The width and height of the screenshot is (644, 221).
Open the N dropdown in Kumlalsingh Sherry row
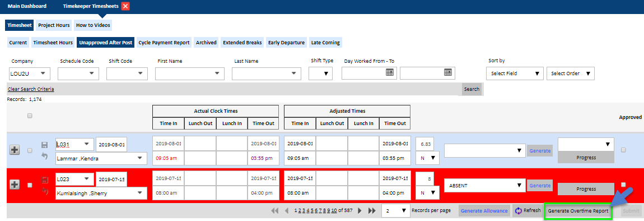[x=427, y=192]
